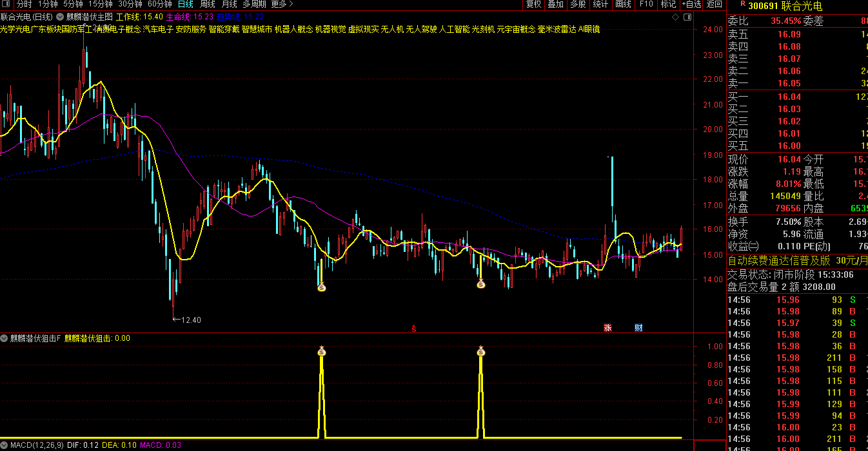
Task: Open the 画线 drawing tools
Action: [623, 4]
